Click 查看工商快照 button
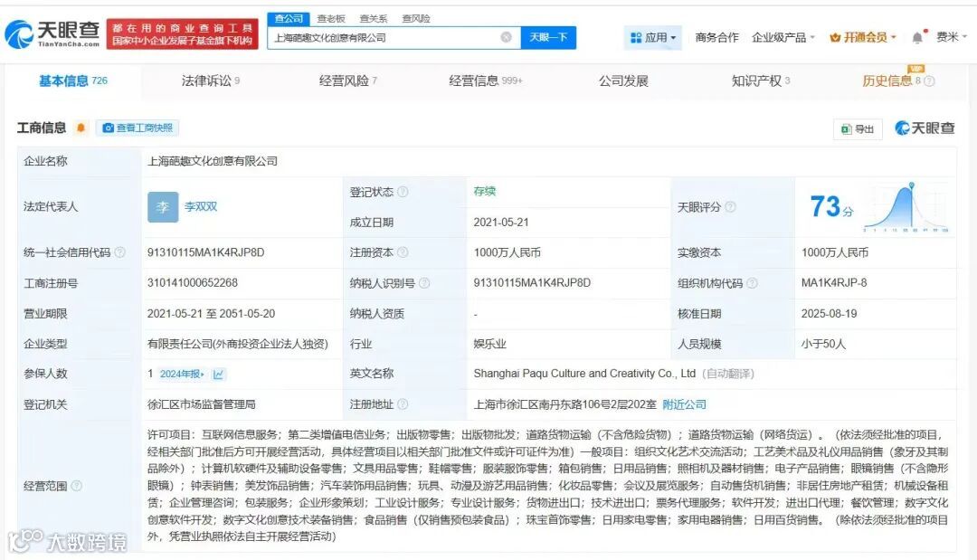The width and height of the screenshot is (977, 560). pos(138,128)
